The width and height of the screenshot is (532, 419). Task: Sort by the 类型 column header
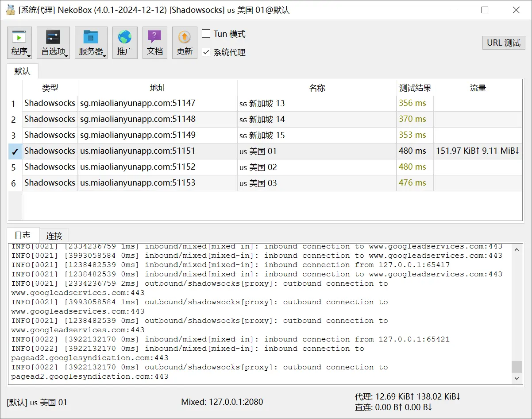click(50, 88)
